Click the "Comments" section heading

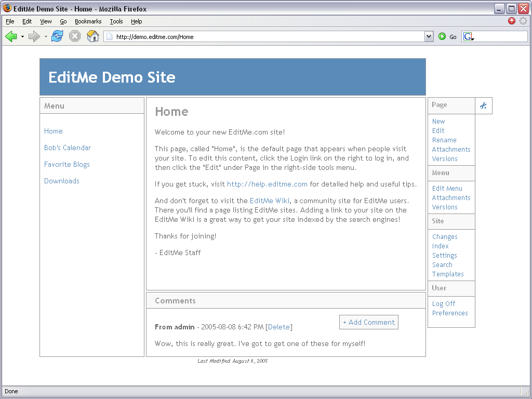point(175,301)
